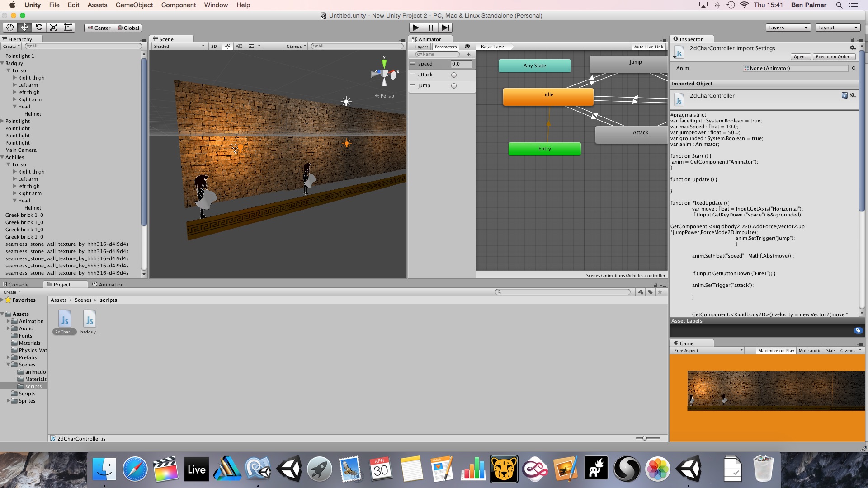Select the Hand tool in toolbar
The width and height of the screenshot is (868, 488).
10,28
